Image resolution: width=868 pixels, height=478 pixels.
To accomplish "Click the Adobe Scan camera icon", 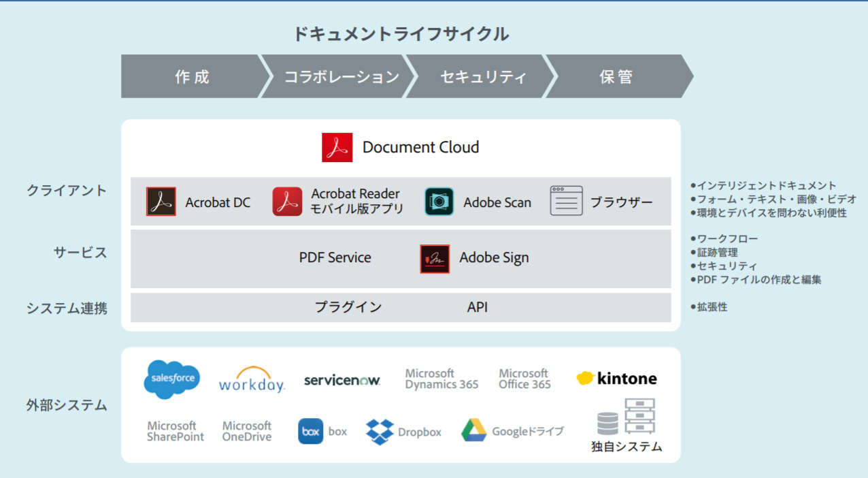I will 439,202.
